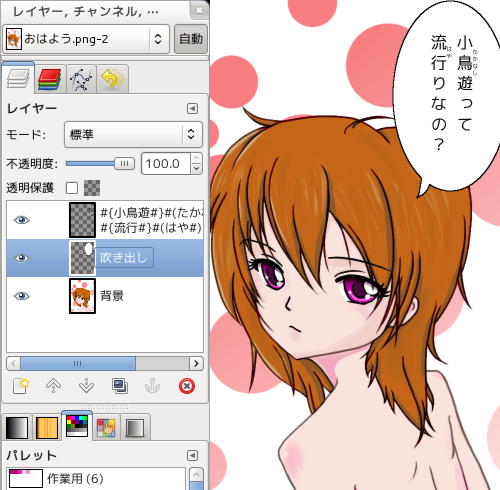Delete the selected layer
The width and height of the screenshot is (500, 490).
coord(187,386)
